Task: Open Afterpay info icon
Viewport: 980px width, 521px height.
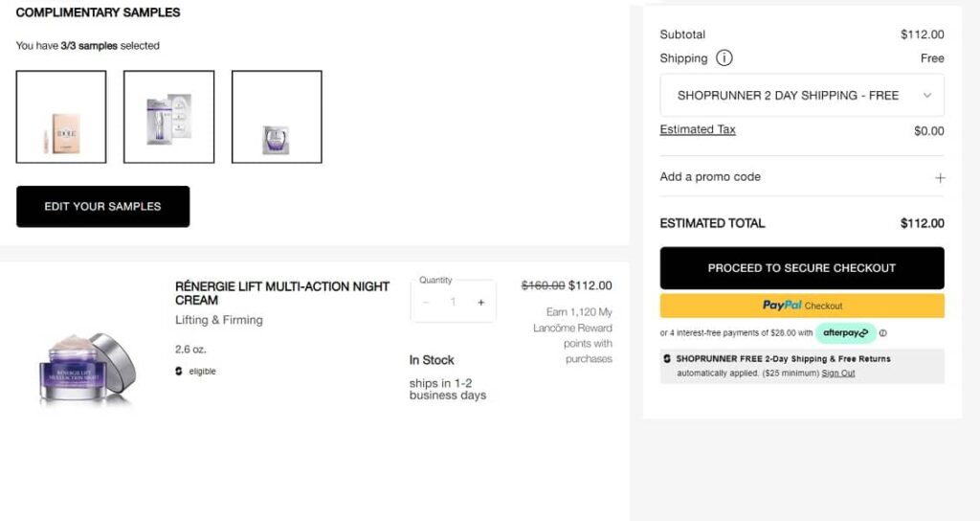Action: 883,333
